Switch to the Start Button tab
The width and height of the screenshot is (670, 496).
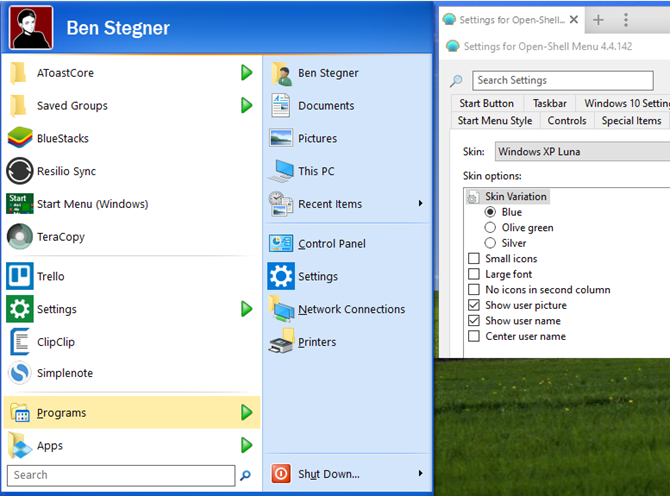pos(487,103)
